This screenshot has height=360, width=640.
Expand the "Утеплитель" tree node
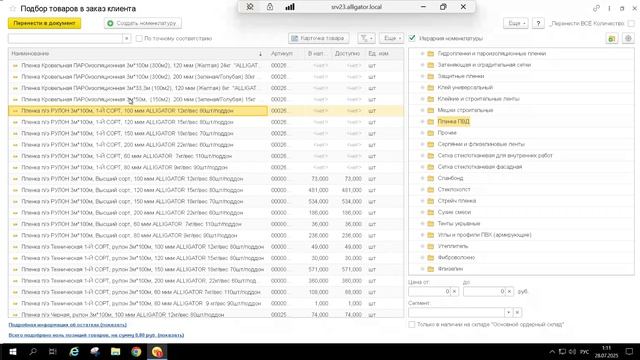point(422,246)
